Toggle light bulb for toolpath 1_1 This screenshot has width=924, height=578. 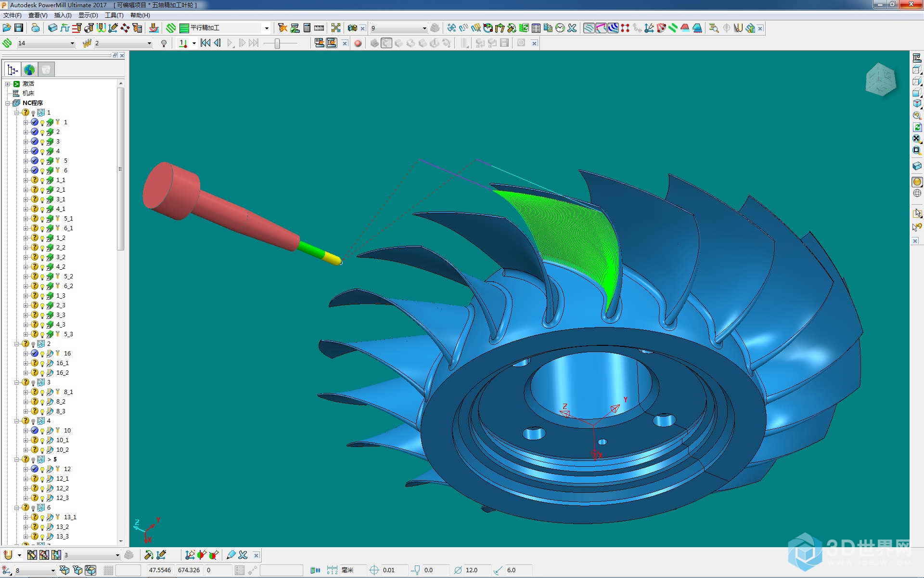pyautogui.click(x=42, y=180)
